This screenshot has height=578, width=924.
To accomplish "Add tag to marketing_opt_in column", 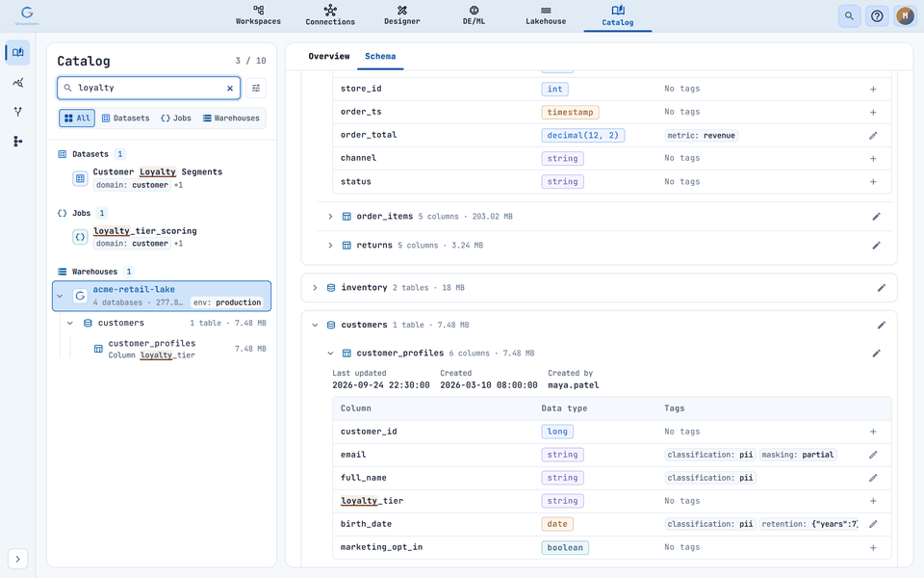I will coord(873,547).
